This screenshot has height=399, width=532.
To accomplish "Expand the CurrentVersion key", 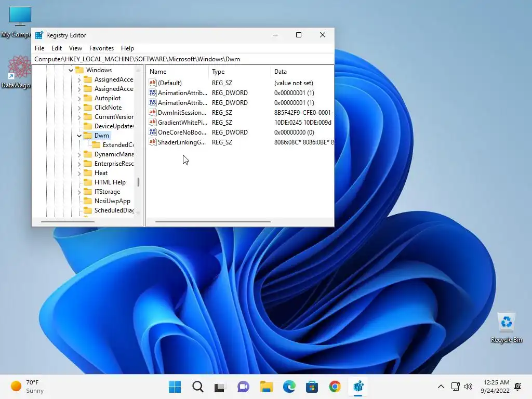I will tap(79, 117).
